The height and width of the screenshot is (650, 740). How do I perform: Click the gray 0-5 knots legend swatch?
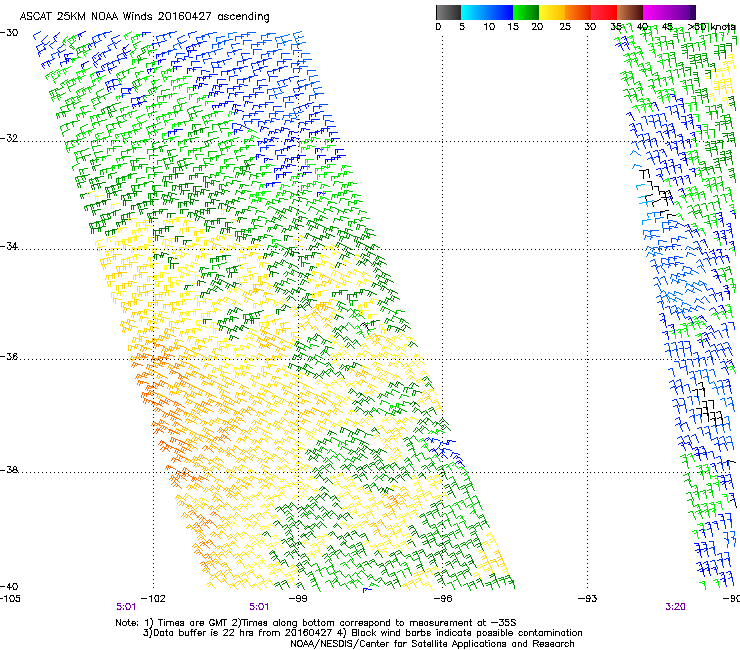pos(448,12)
